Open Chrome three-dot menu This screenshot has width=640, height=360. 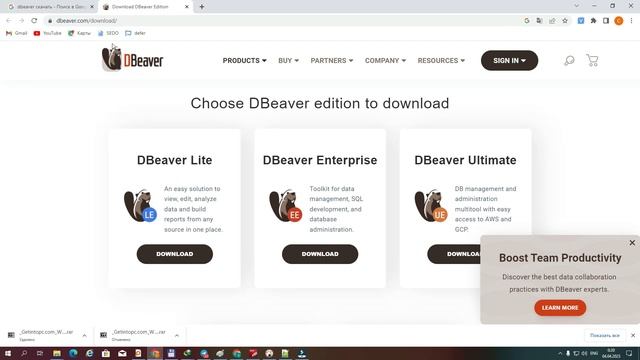tap(631, 20)
